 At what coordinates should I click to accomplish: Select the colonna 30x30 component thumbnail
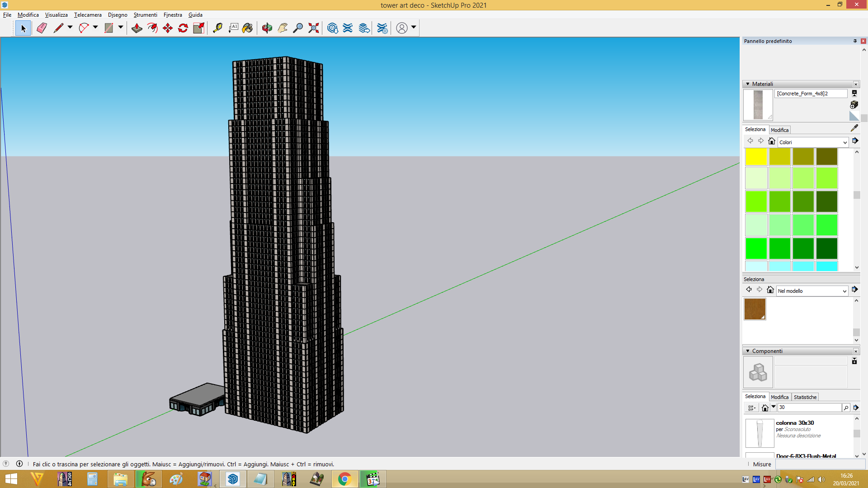pos(759,433)
